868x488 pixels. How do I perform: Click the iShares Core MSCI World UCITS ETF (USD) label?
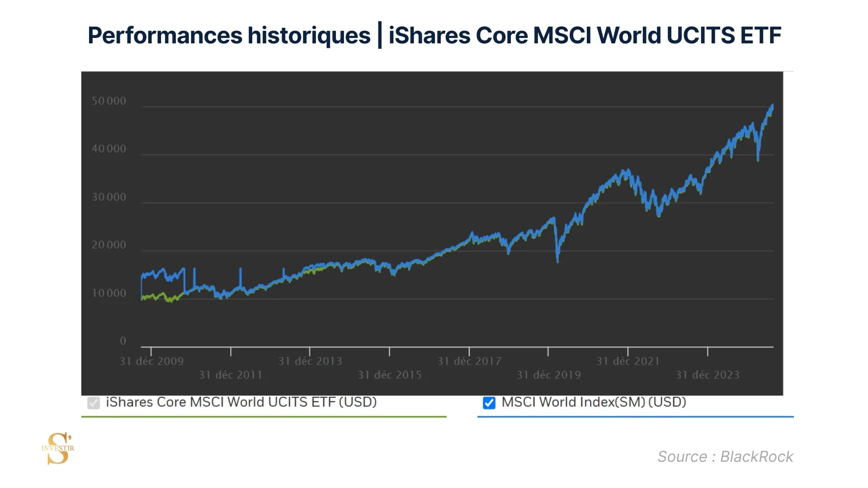241,402
